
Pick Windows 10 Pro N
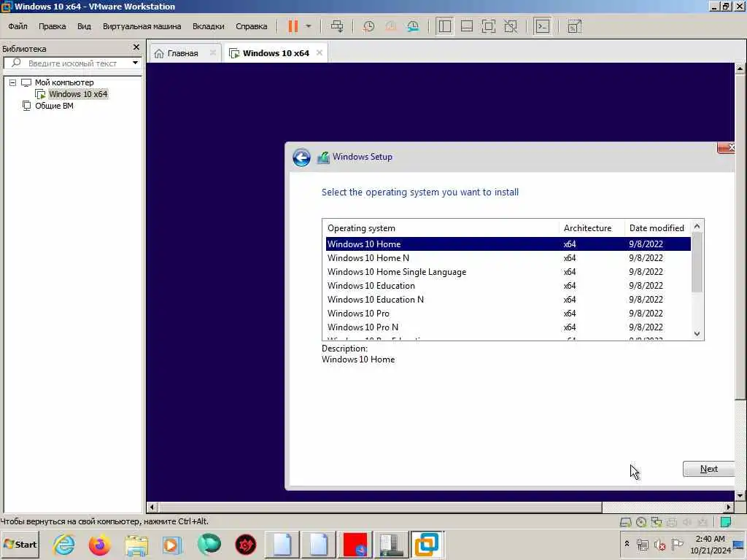coord(508,327)
